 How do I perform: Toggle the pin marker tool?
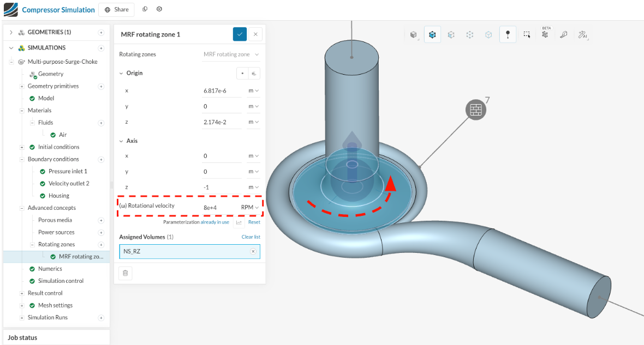coord(508,35)
